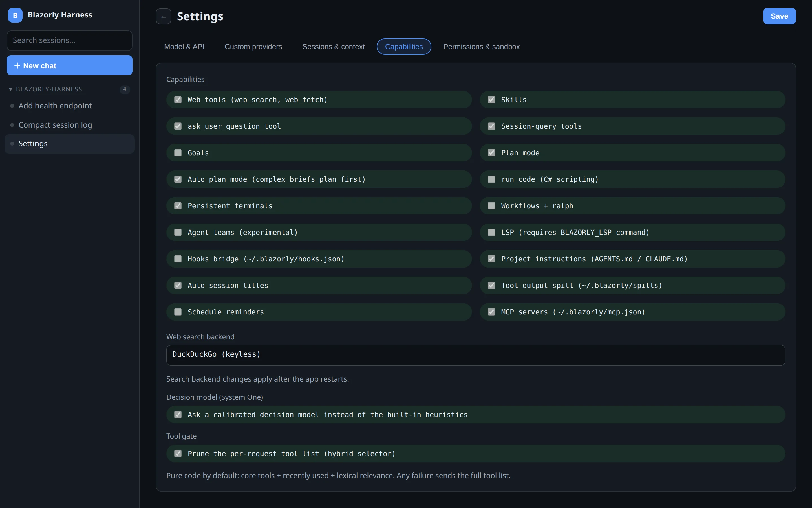Focus the Search sessions field
Viewport: 812px width, 508px height.
pyautogui.click(x=69, y=41)
